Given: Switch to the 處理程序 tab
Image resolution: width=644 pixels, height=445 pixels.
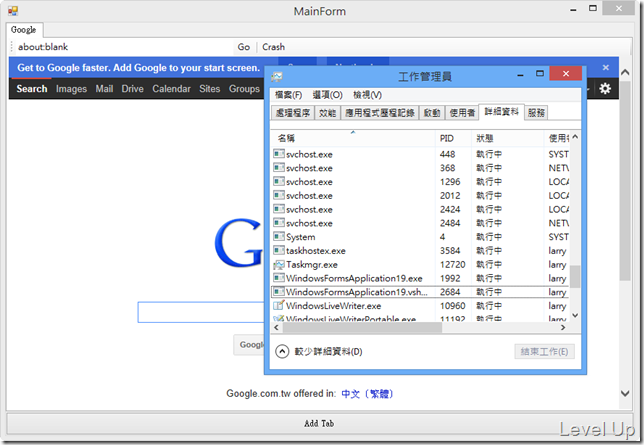Looking at the screenshot, I should [x=293, y=113].
